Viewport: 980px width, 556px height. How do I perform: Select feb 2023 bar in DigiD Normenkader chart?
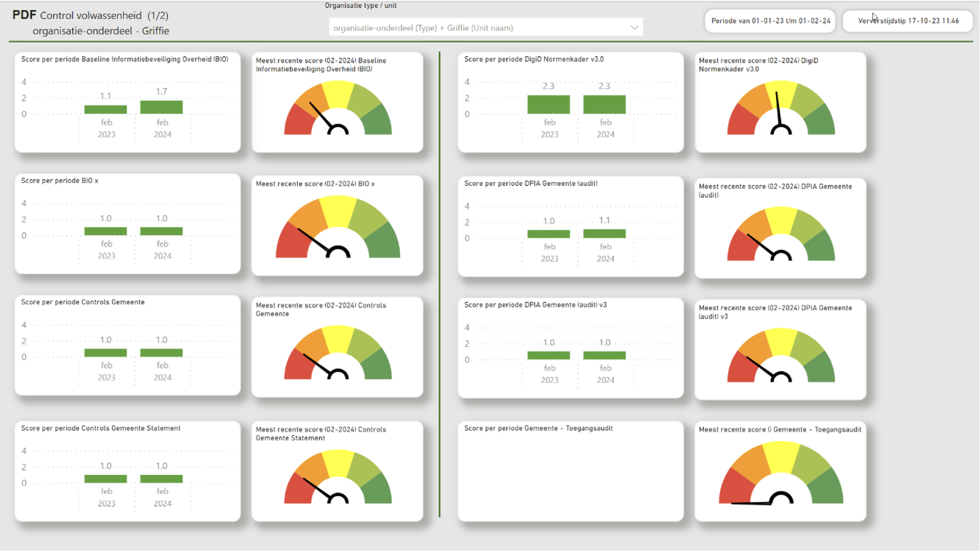point(549,105)
